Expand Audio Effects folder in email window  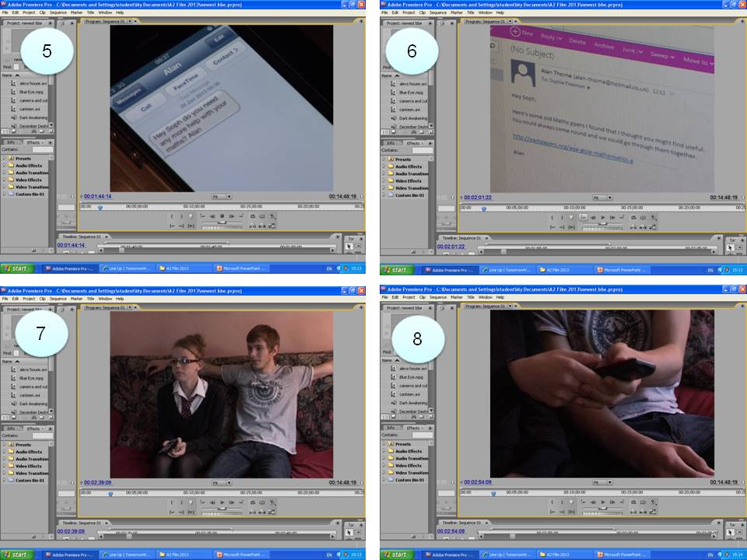click(x=384, y=166)
